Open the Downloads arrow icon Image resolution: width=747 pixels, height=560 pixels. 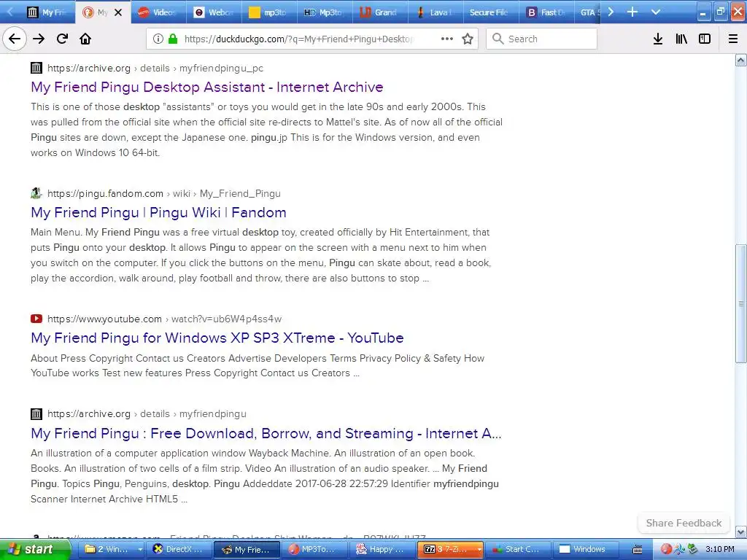(x=658, y=39)
